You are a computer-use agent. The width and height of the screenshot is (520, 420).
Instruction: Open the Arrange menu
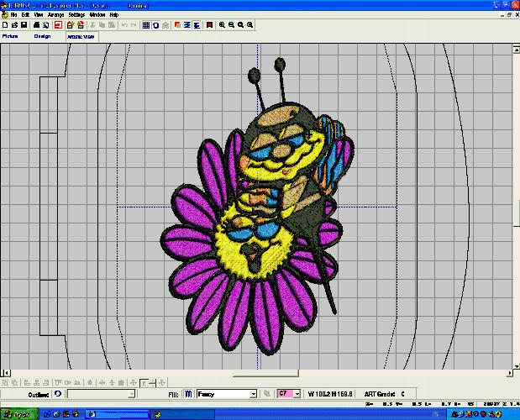coord(55,15)
